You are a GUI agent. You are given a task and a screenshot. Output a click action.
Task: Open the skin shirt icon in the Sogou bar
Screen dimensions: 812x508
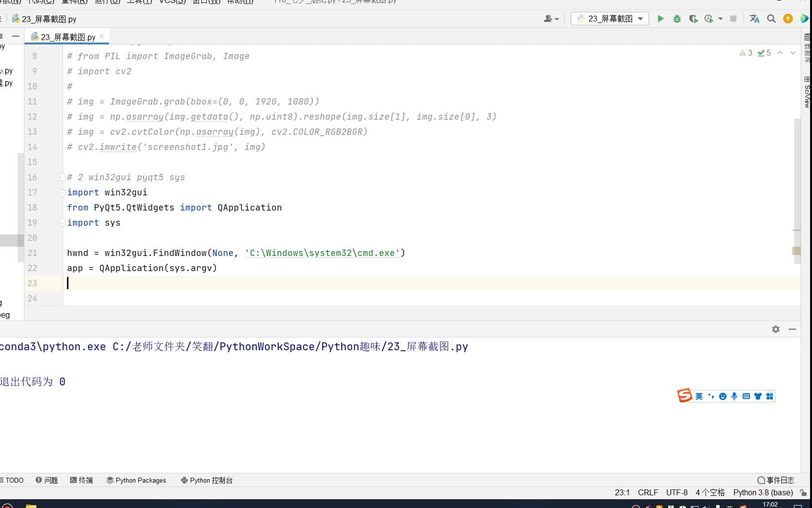tap(758, 396)
